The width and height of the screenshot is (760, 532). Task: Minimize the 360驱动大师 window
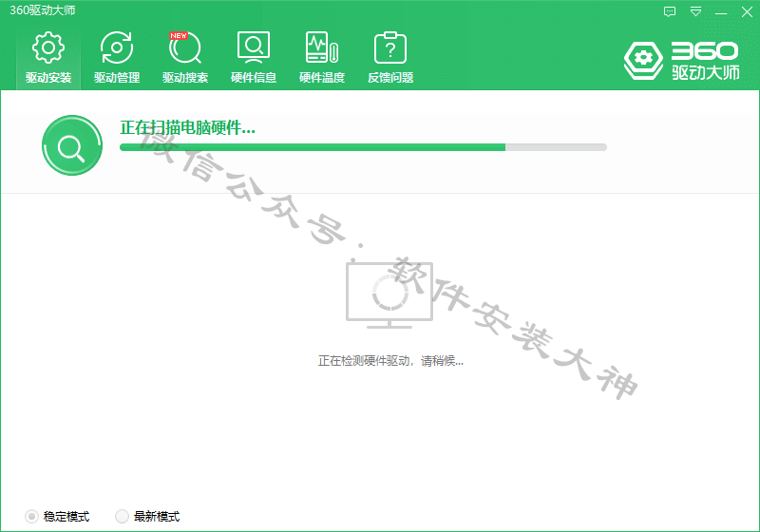(721, 11)
